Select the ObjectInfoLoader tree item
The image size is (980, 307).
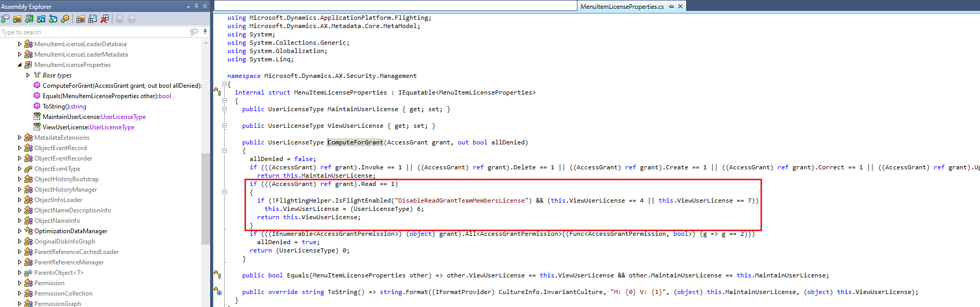(58, 200)
